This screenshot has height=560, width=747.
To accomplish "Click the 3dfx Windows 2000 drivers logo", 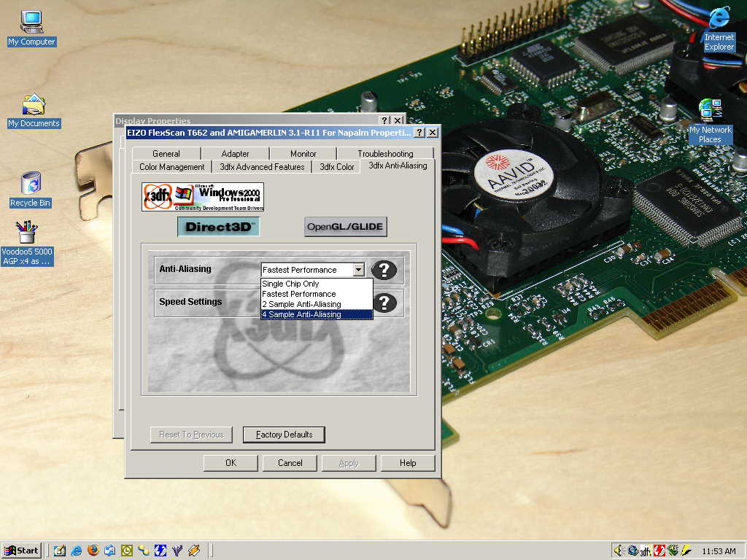I will (x=203, y=197).
